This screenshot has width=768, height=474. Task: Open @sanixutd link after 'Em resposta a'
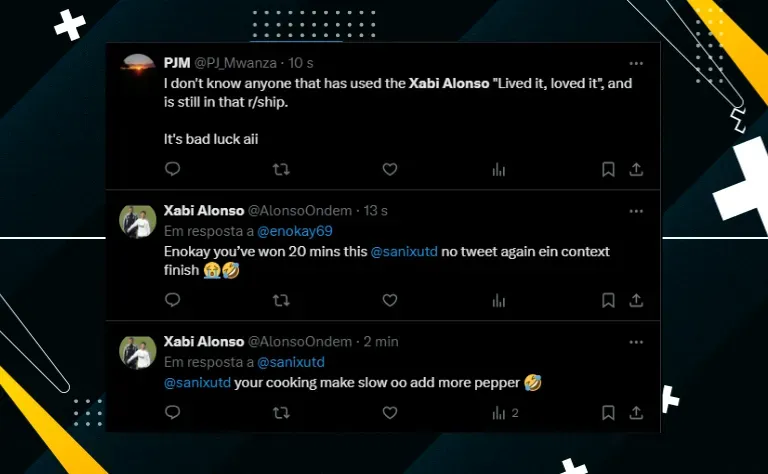(x=291, y=362)
